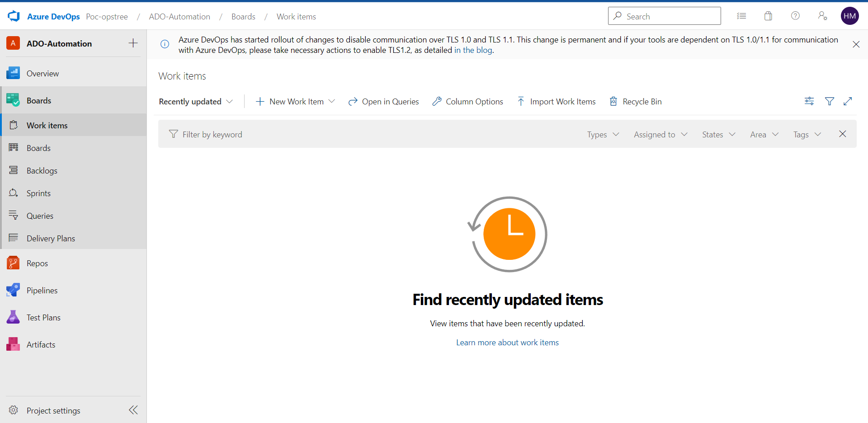Click Poc-opstree breadcrumb

tap(107, 17)
